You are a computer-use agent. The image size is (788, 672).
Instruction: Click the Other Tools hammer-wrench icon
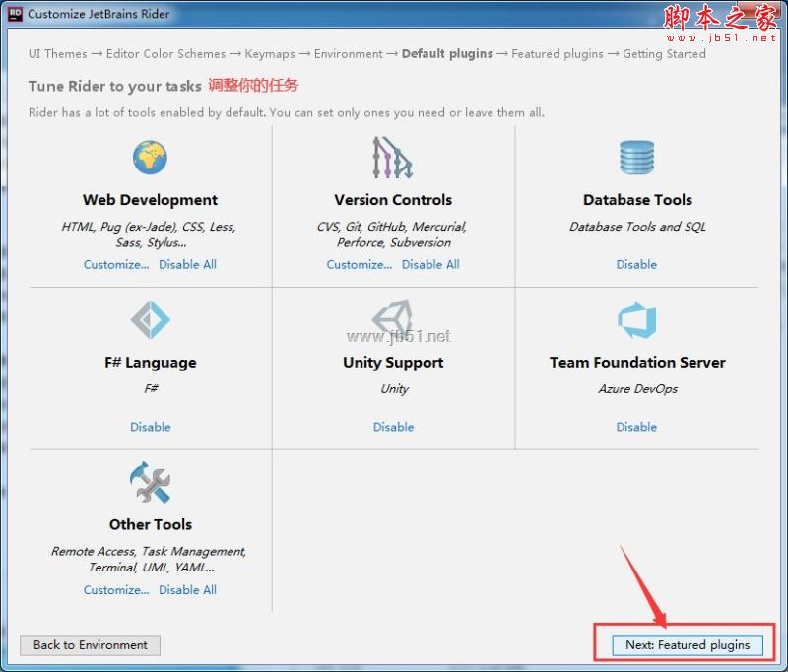click(150, 483)
